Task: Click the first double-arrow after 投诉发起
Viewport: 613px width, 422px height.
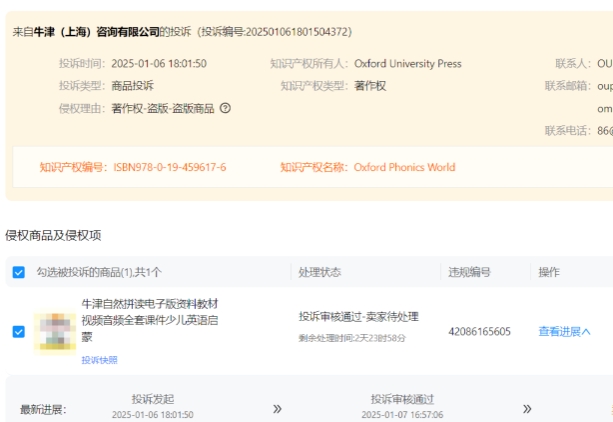Action: click(x=277, y=408)
